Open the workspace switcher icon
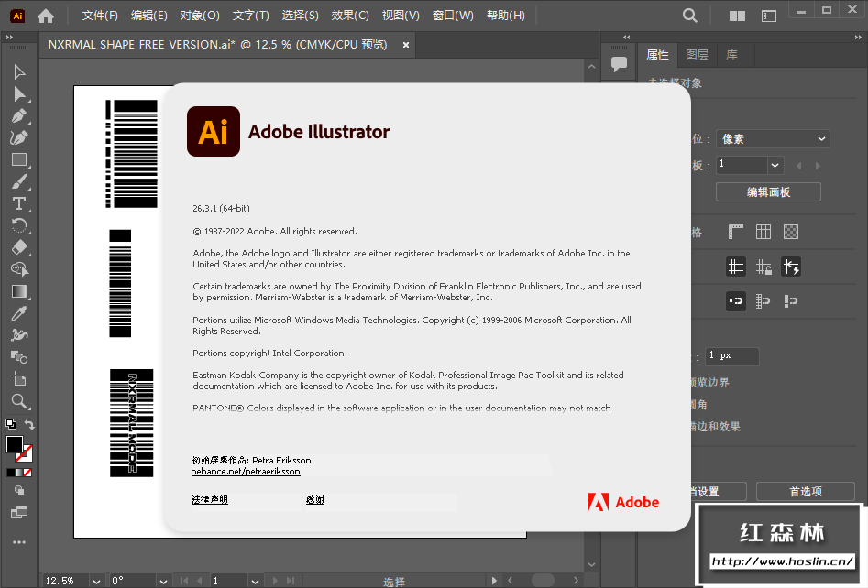Screen dimensions: 868x588 [769, 16]
